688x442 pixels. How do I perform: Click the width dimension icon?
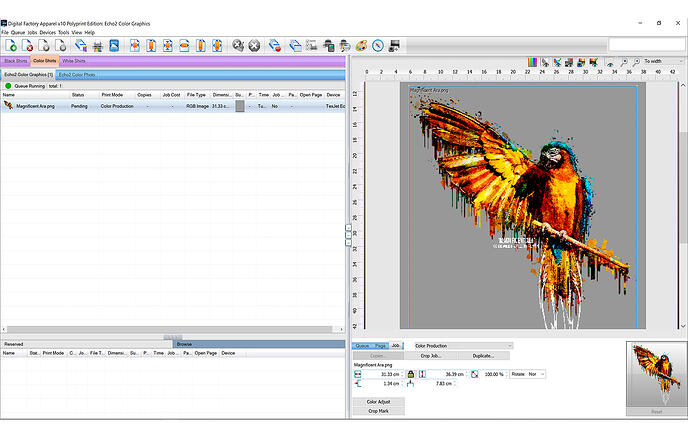(x=358, y=374)
